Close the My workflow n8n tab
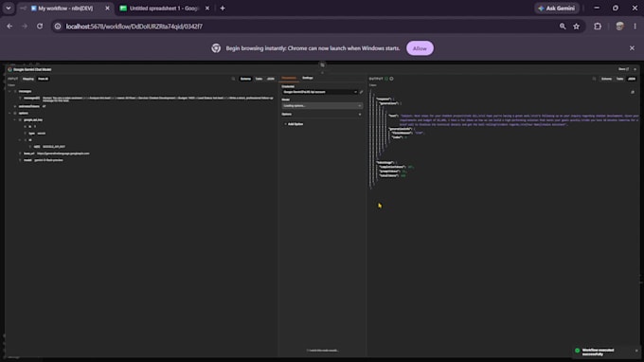 point(107,9)
